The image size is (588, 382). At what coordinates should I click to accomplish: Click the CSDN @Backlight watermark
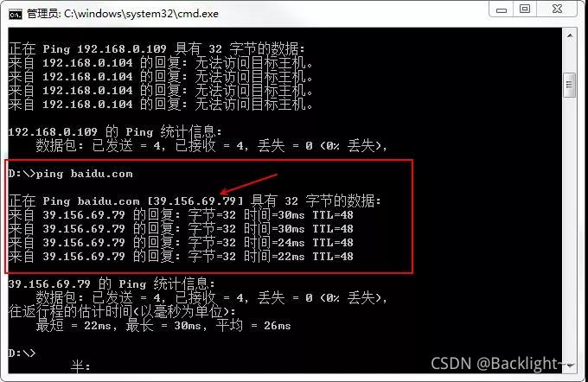(496, 364)
